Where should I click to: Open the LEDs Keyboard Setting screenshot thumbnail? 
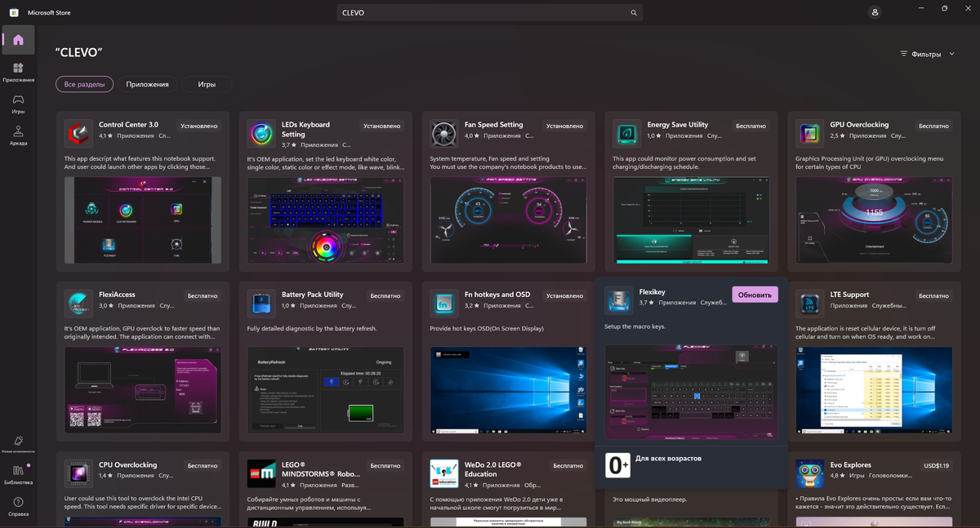point(326,220)
